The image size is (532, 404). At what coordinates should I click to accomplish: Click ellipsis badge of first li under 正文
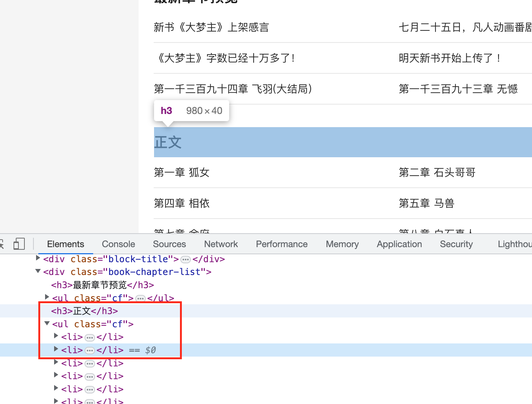pyautogui.click(x=89, y=337)
